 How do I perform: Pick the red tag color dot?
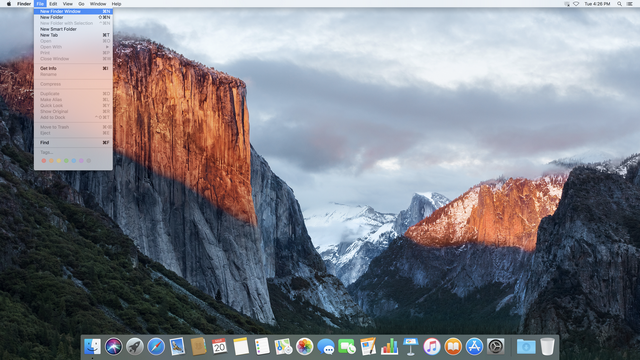(44, 161)
